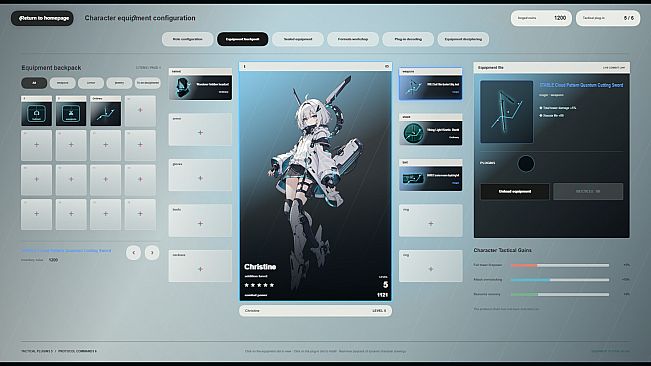Open the Formula workshop tab
This screenshot has width=651, height=366.
tap(353, 39)
